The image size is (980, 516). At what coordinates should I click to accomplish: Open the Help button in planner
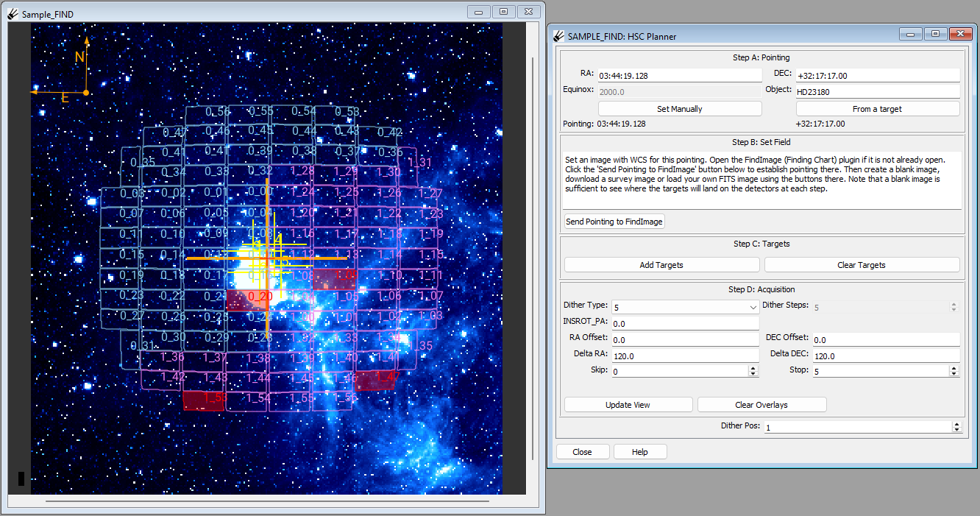tap(640, 452)
